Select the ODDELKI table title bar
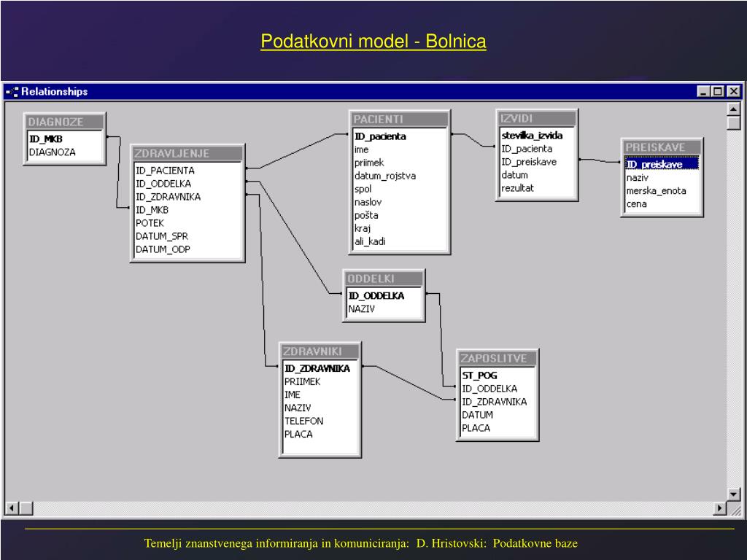This screenshot has width=747, height=560. pyautogui.click(x=384, y=279)
